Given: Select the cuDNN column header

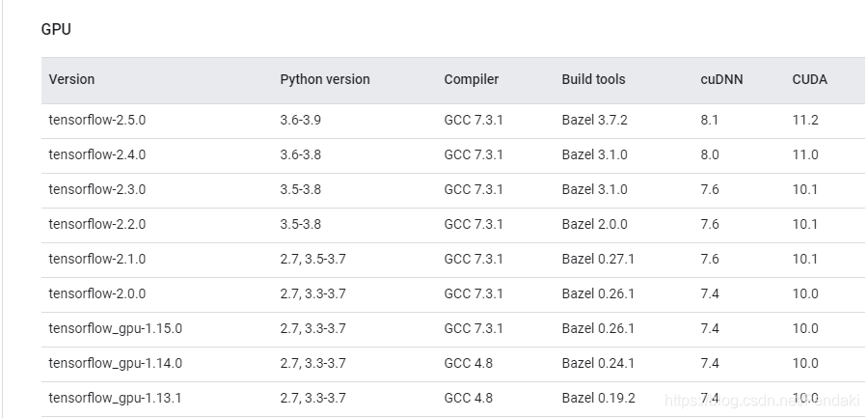Looking at the screenshot, I should click(721, 79).
